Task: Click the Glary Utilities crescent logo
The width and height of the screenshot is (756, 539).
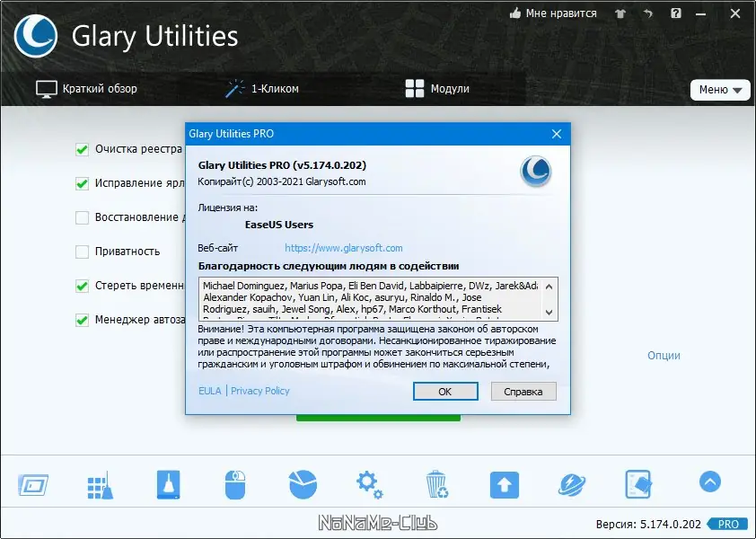Action: (x=36, y=36)
